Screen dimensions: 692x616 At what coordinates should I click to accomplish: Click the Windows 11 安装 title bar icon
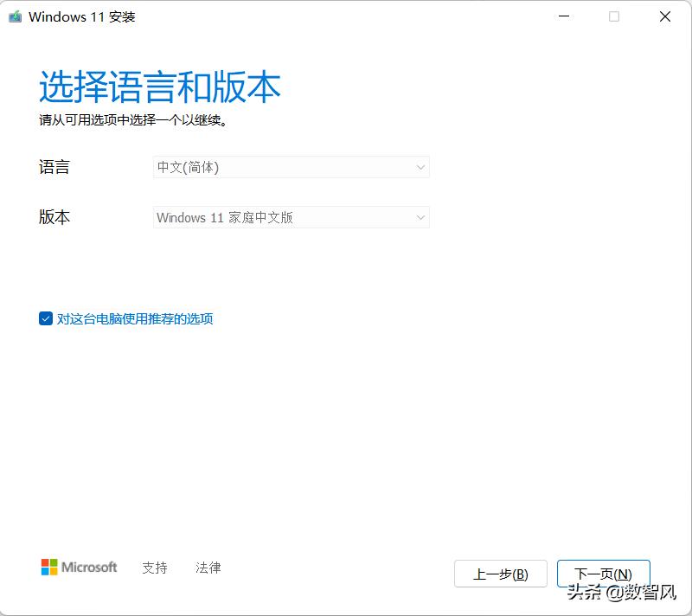[13, 16]
